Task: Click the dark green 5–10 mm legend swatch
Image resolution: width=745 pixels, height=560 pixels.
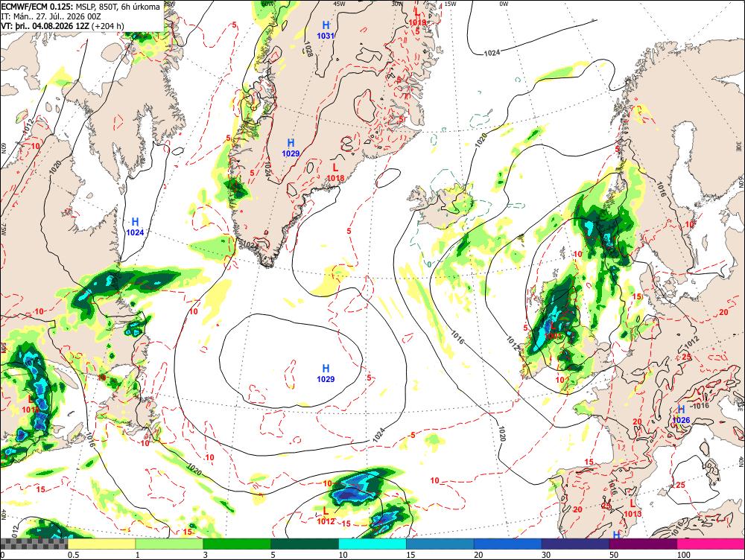Action: (305, 544)
